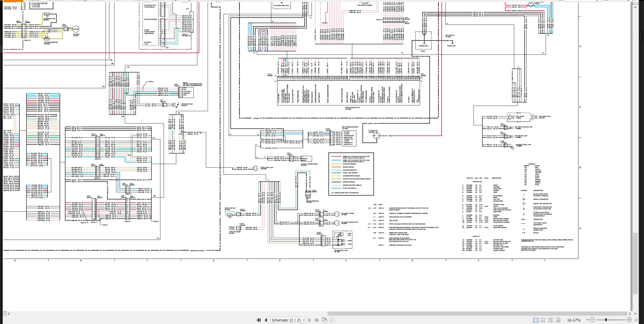Click the RH FRONT FLOOD ATCH label
Viewport: 644px width, 324px height.
click(x=350, y=222)
